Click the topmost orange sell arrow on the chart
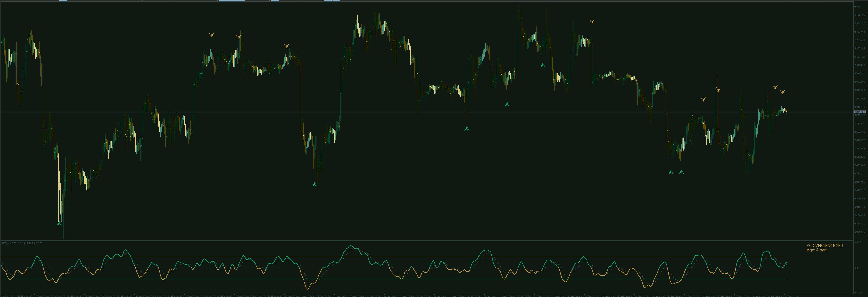 click(592, 22)
